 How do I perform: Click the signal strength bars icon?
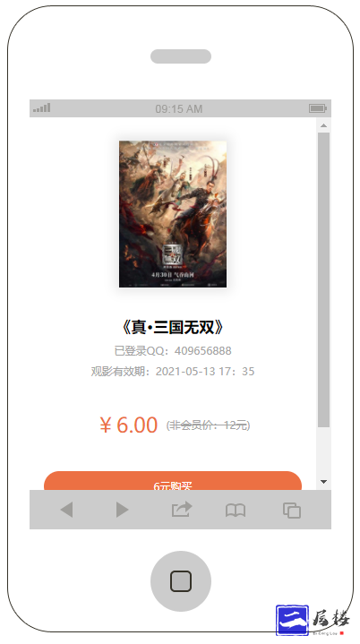42,107
